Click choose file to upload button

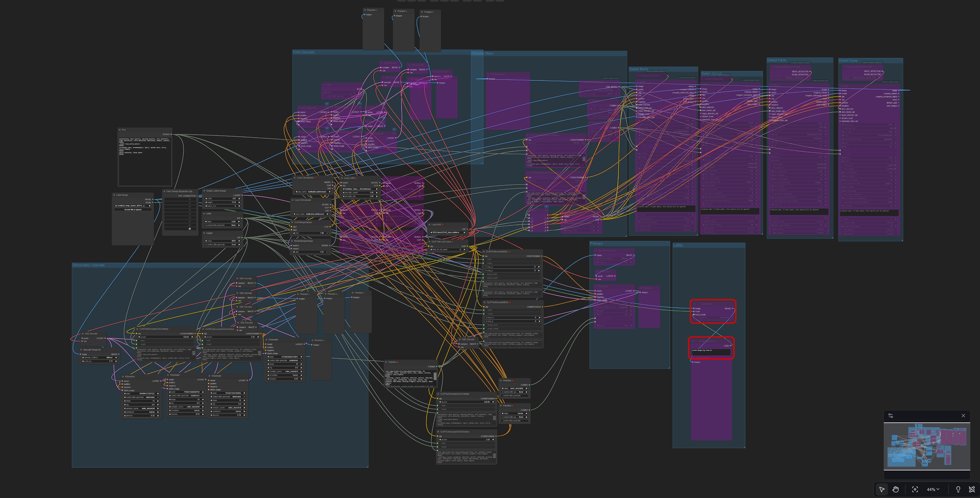coord(133,209)
